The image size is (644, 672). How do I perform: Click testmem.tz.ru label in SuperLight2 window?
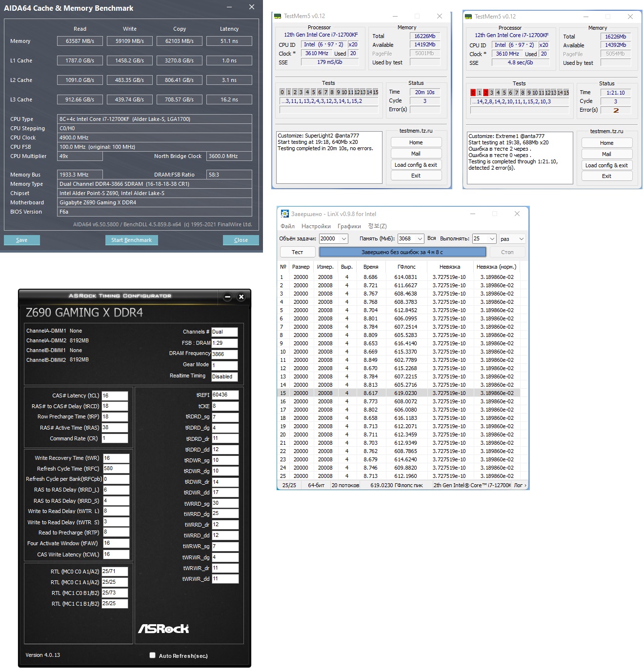416,131
